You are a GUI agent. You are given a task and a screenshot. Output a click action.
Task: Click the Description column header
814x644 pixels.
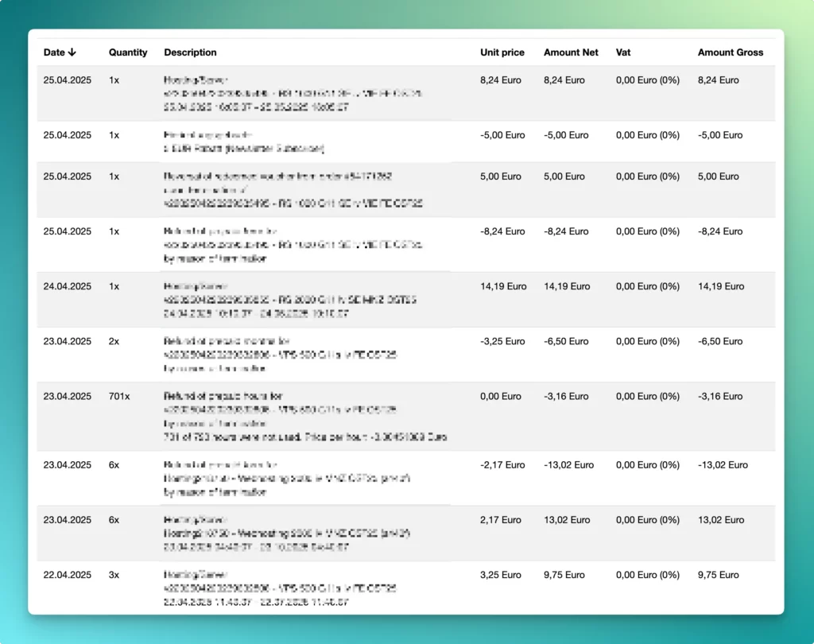coord(190,52)
